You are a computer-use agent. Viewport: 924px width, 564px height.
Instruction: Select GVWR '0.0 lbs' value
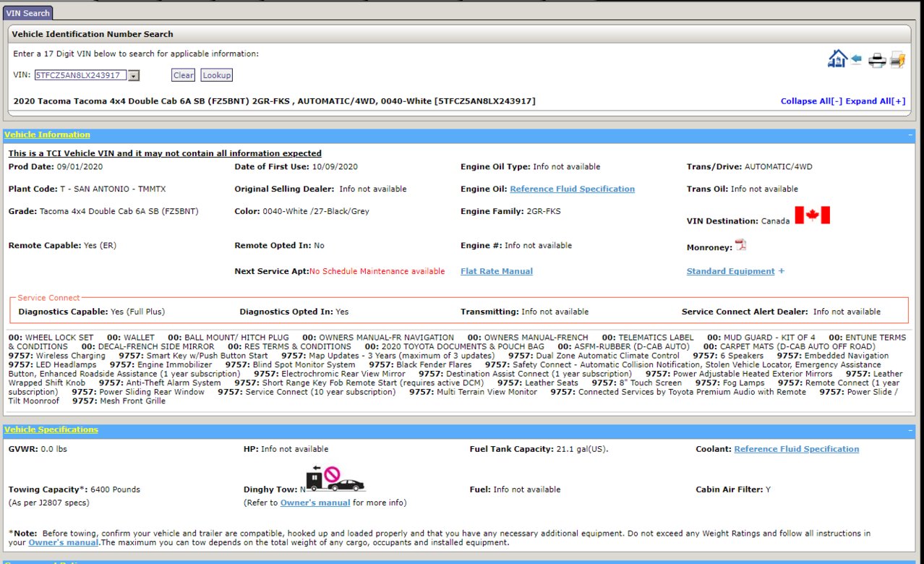(x=56, y=449)
